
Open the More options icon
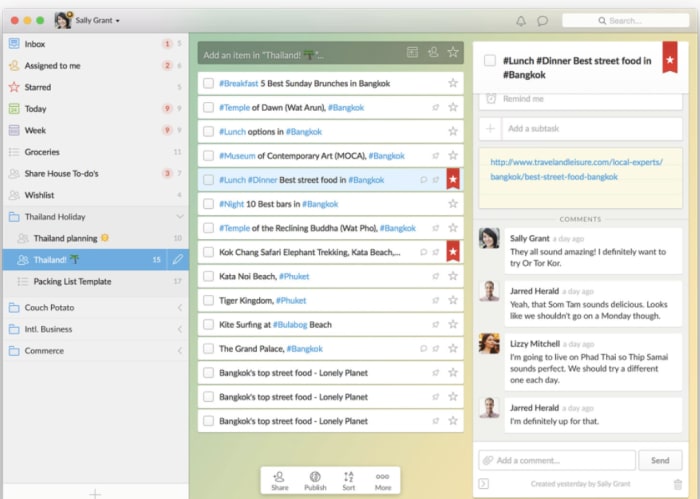point(382,481)
